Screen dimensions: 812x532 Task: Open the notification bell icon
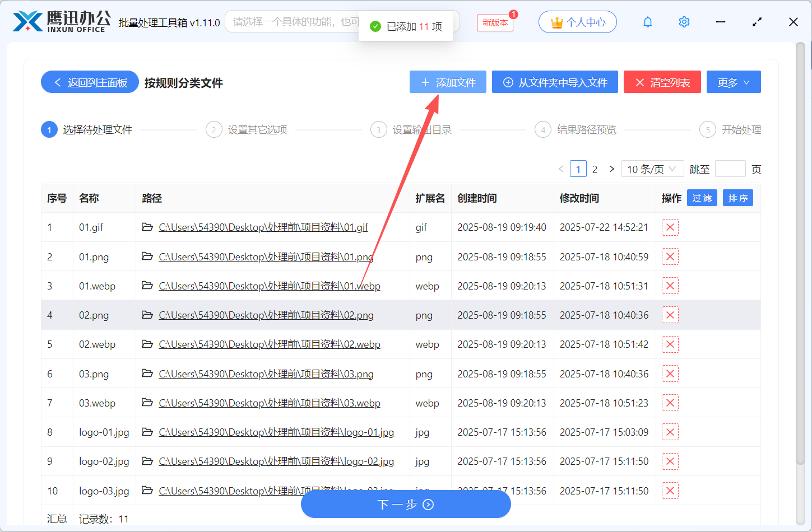(648, 22)
